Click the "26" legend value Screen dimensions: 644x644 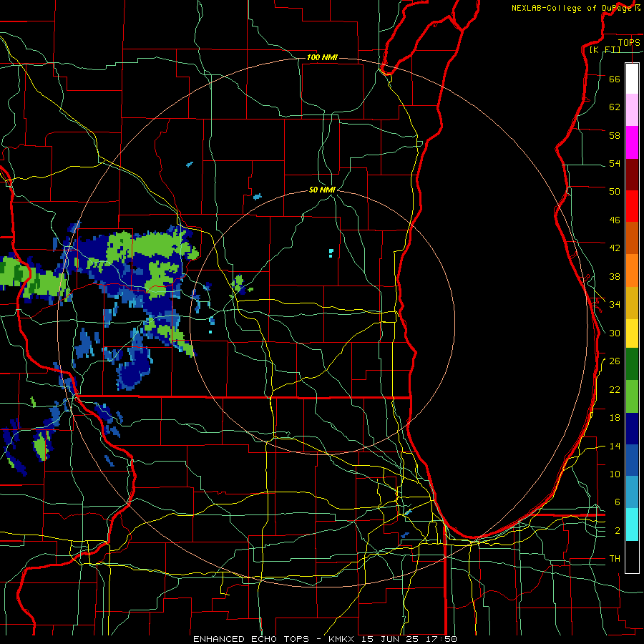(x=615, y=361)
